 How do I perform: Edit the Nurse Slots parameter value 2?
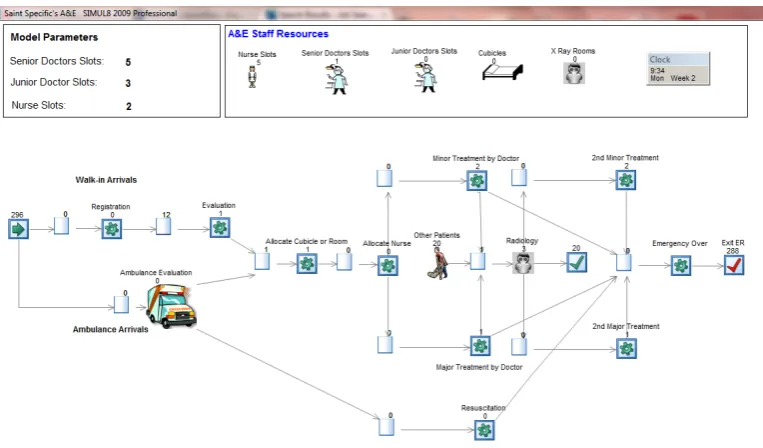(x=128, y=106)
